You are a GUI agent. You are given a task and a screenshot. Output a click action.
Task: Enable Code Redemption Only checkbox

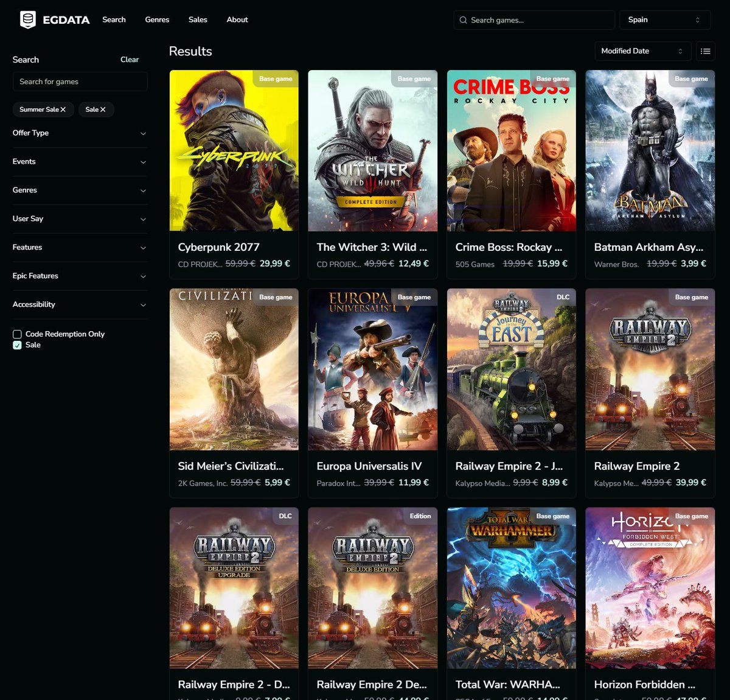tap(17, 334)
